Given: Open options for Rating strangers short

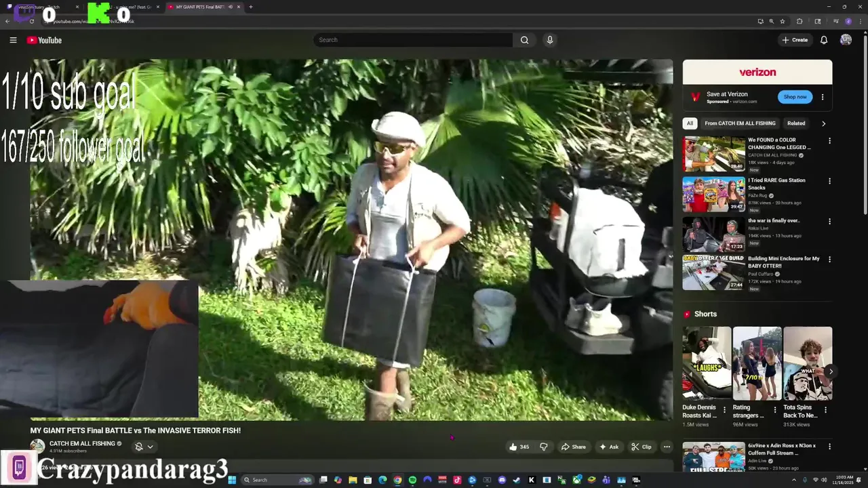Looking at the screenshot, I should (x=775, y=410).
